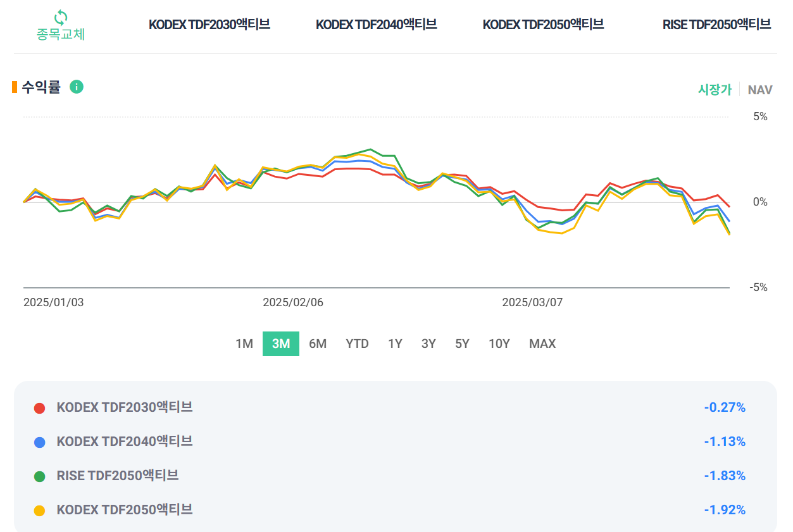Switch chart to NAV view
Viewport: 793px width, 532px height.
[x=760, y=90]
